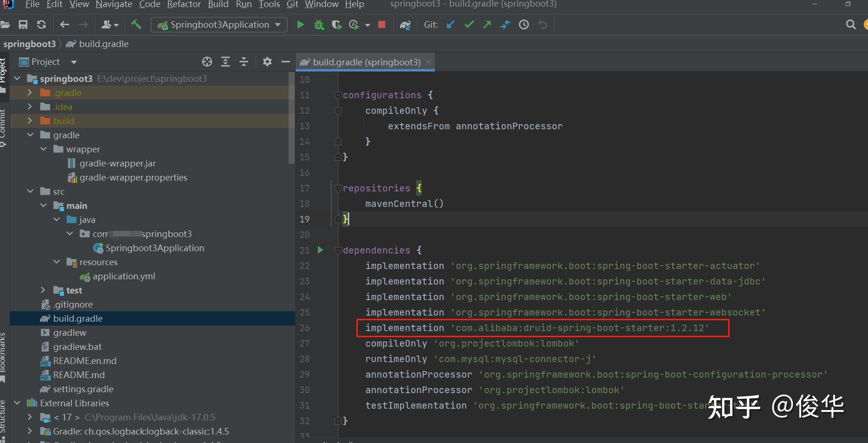Open the springboot3 breadcrumb above the editor
This screenshot has height=443, width=868.
[x=30, y=44]
